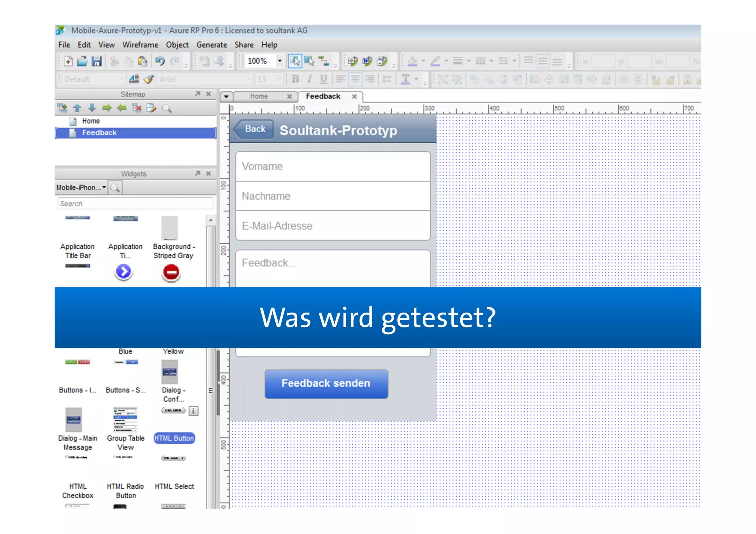Image resolution: width=756 pixels, height=534 pixels.
Task: Click the Vorname field on canvas
Action: (x=333, y=166)
